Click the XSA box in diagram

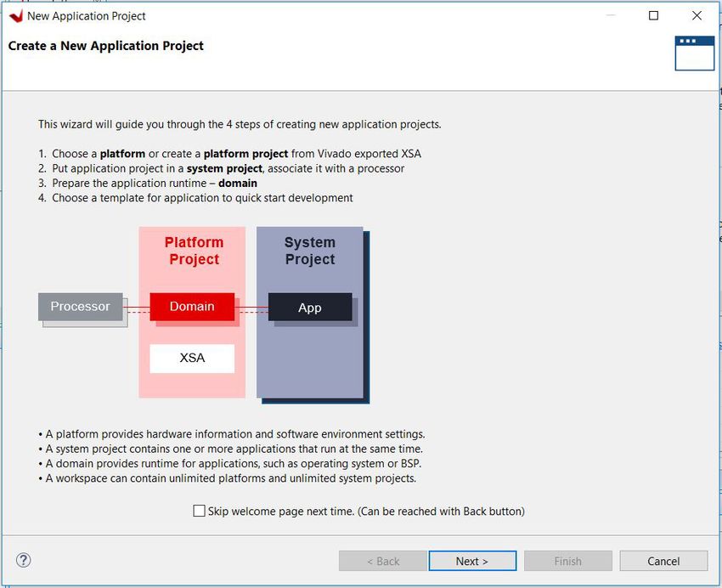click(x=192, y=359)
